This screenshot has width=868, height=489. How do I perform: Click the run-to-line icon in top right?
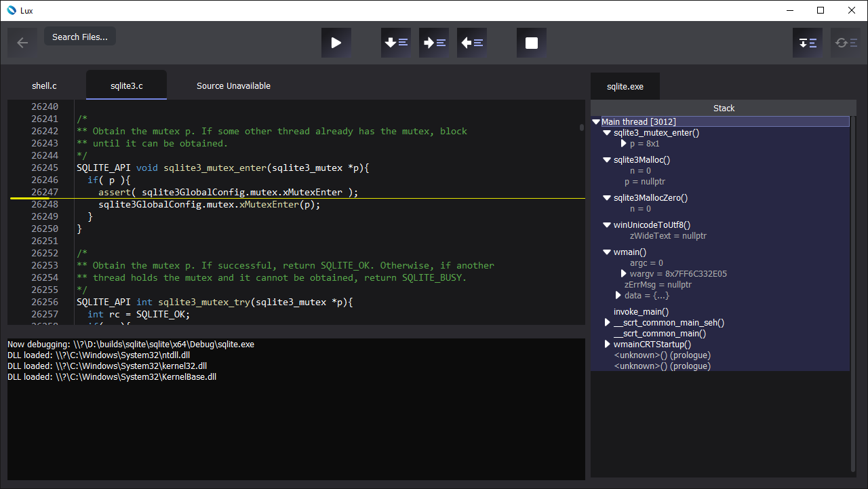(808, 43)
